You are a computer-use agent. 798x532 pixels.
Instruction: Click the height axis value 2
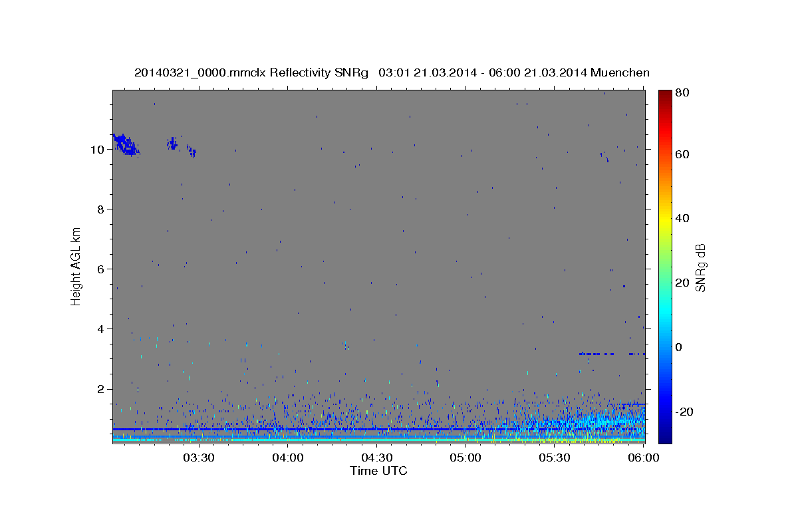100,389
